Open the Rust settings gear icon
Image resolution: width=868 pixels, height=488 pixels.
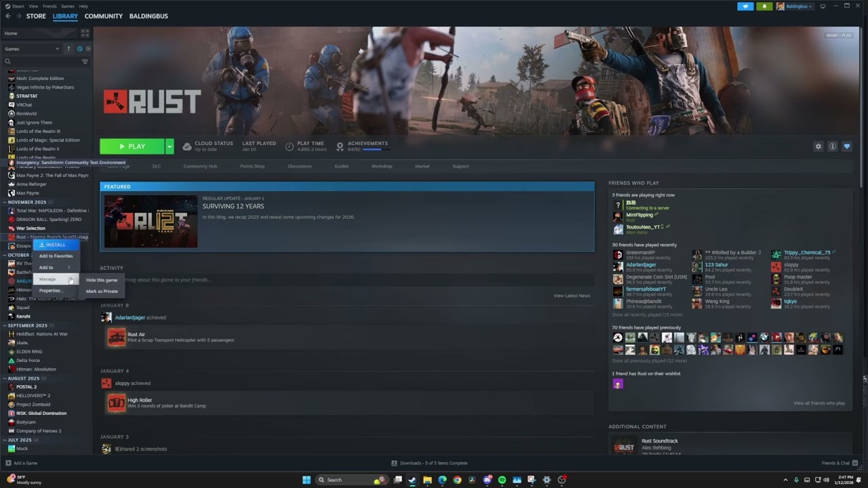pos(818,146)
